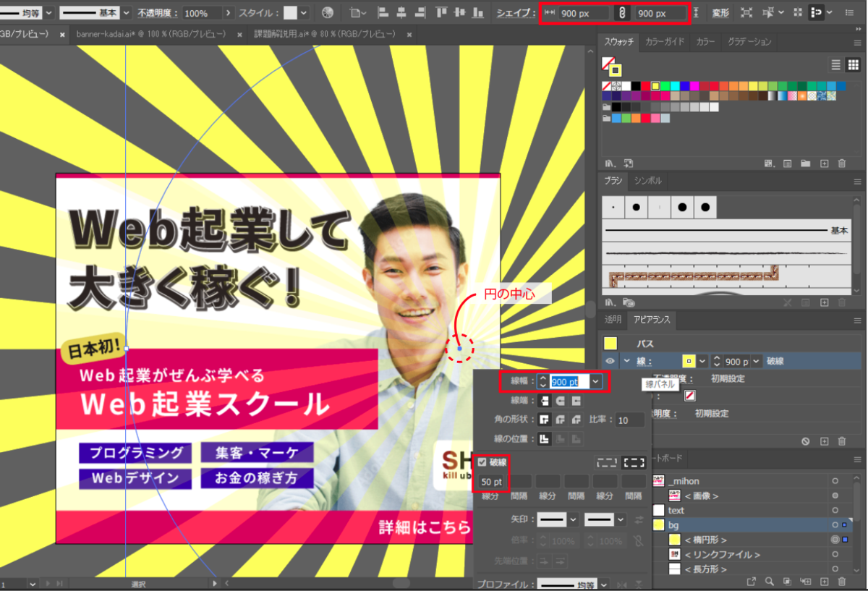868x591 pixels.
Task: Click the Recolor Artwork wheel icon
Action: 328,12
